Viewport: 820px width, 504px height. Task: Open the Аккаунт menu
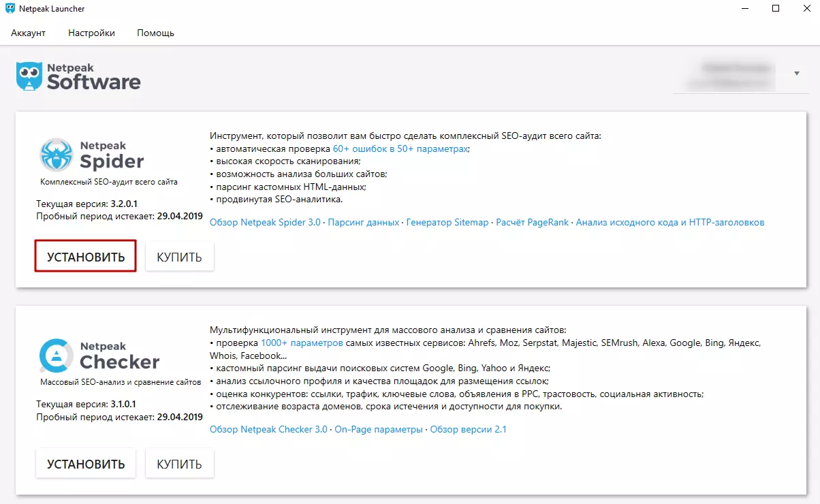(28, 33)
